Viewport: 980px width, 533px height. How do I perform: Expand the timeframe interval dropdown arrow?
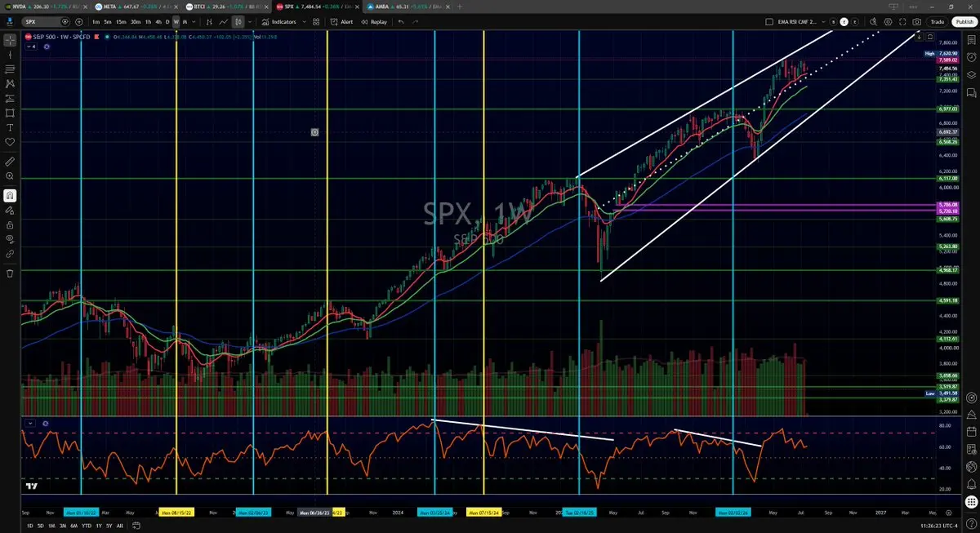tap(194, 21)
